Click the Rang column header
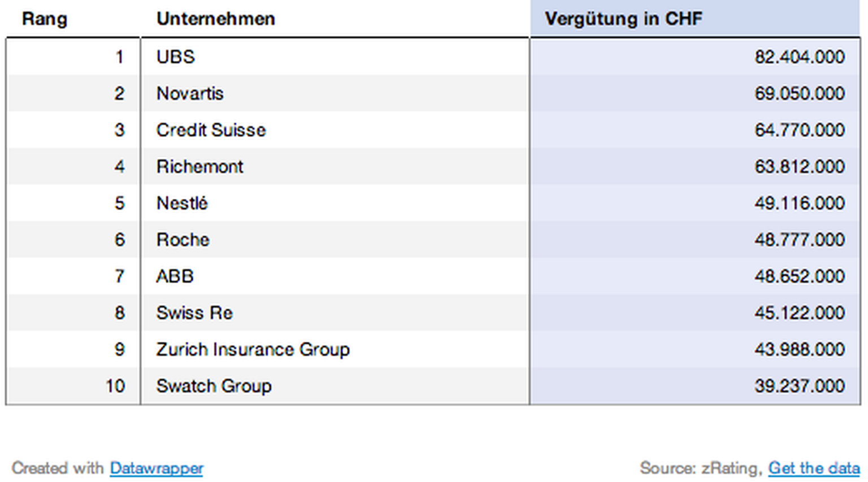This screenshot has width=868, height=482. click(x=45, y=19)
